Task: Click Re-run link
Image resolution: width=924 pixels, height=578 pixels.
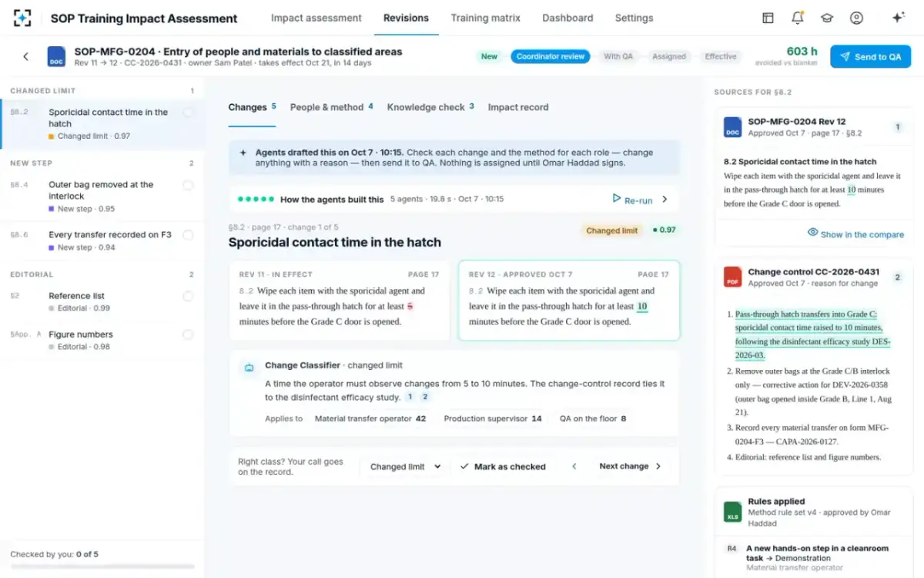Action: [638, 200]
